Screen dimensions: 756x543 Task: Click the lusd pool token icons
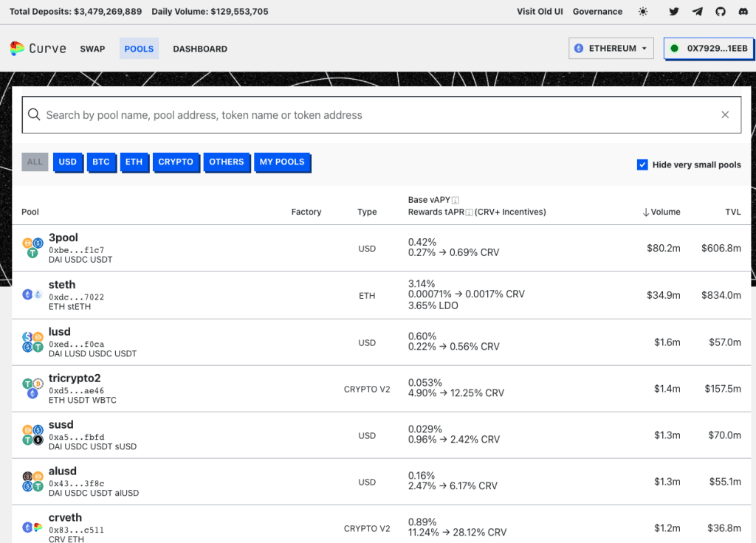pos(32,342)
